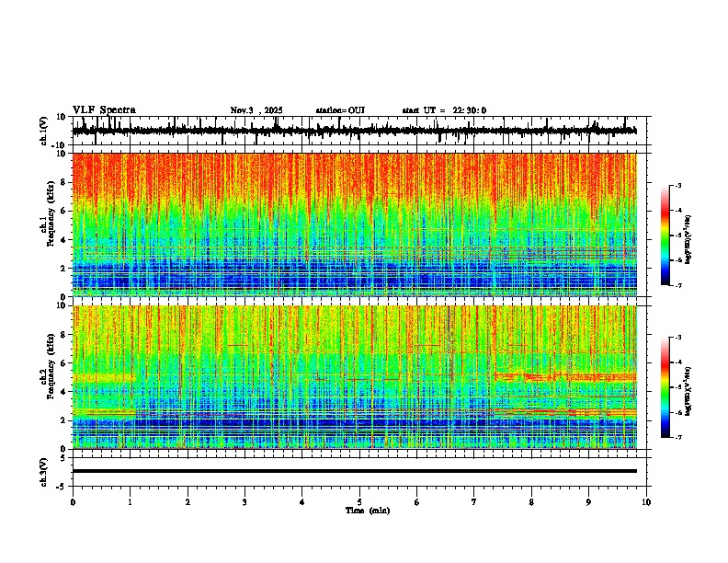Click the "-3" label on ch.1 colorbar
This screenshot has height=563, width=728.
pyautogui.click(x=678, y=186)
